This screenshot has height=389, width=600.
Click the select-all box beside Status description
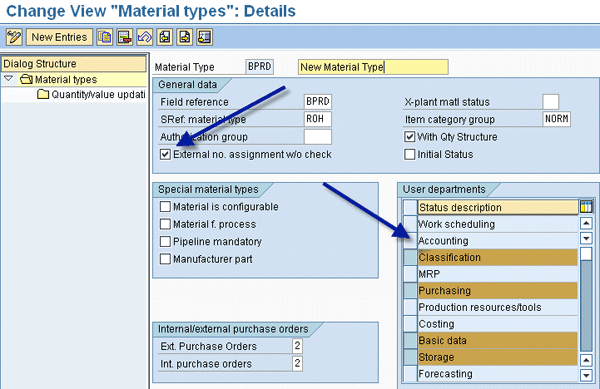pos(410,207)
